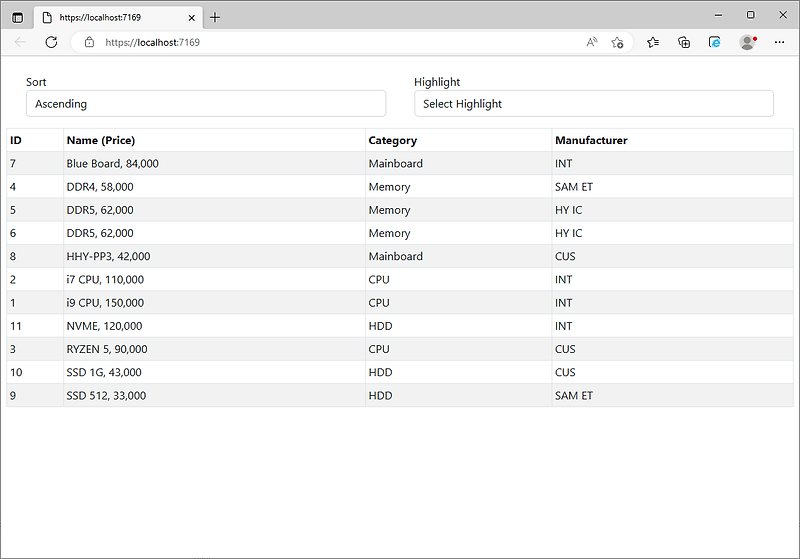This screenshot has width=800, height=559.
Task: Open Settings and more ellipsis menu
Action: [779, 42]
